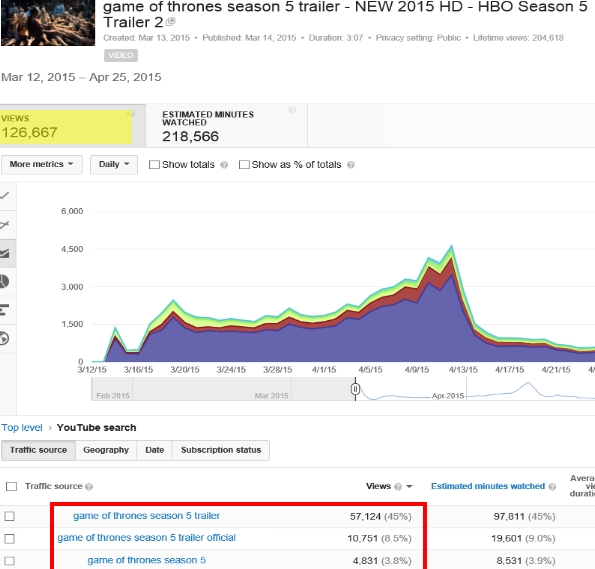The height and width of the screenshot is (569, 595).
Task: Click Feb 2015 segment on range timeline
Action: click(113, 396)
